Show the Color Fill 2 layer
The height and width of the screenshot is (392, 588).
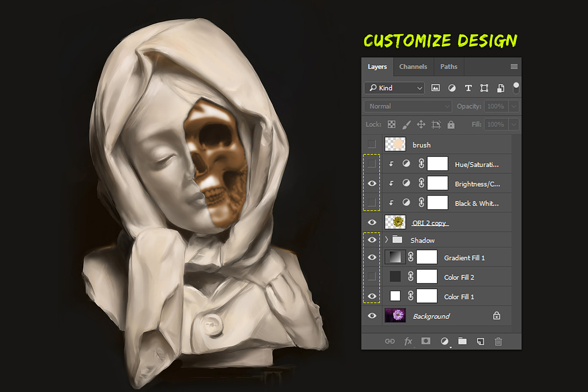pos(372,276)
